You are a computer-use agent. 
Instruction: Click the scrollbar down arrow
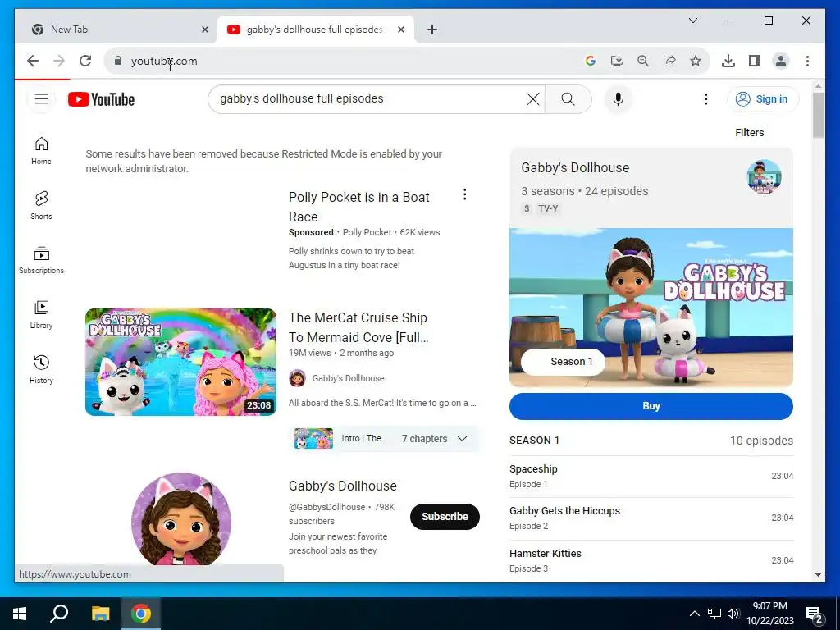(x=818, y=575)
